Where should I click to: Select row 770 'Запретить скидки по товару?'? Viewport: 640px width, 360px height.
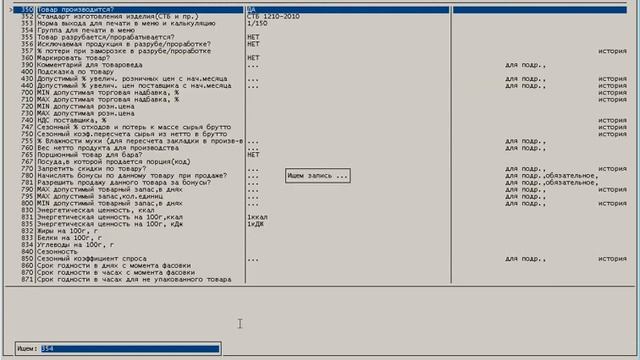point(320,169)
